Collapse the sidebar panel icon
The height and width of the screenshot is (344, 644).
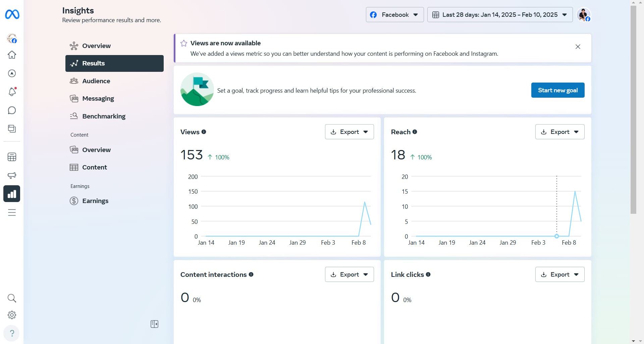(154, 324)
